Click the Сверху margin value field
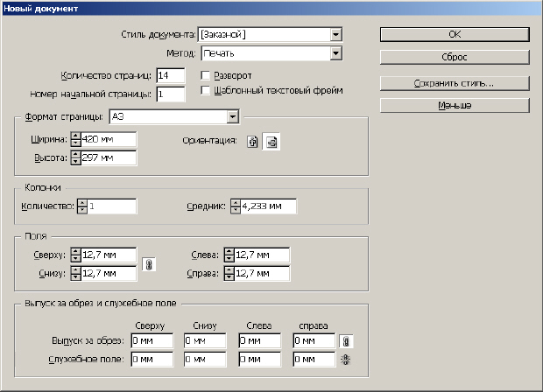543x392 pixels. (109, 255)
